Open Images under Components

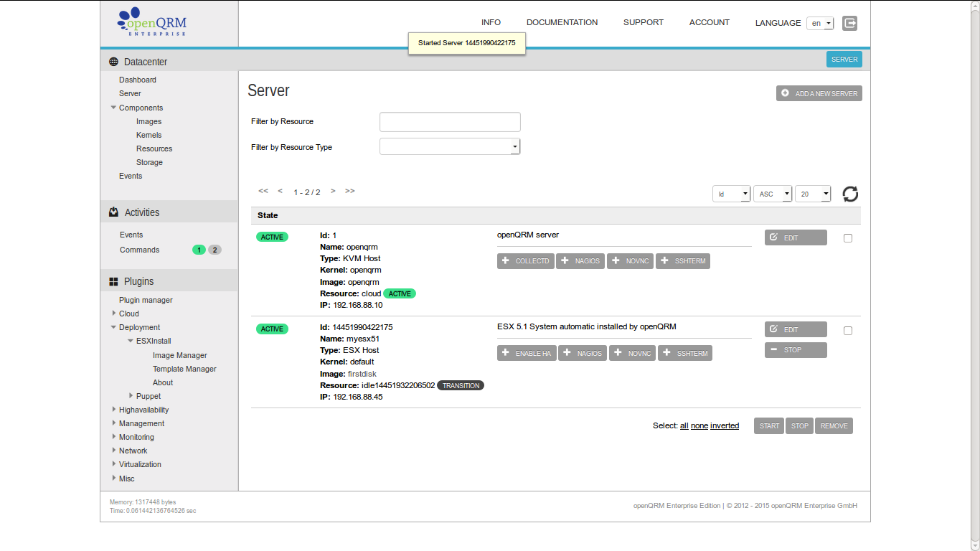(149, 121)
